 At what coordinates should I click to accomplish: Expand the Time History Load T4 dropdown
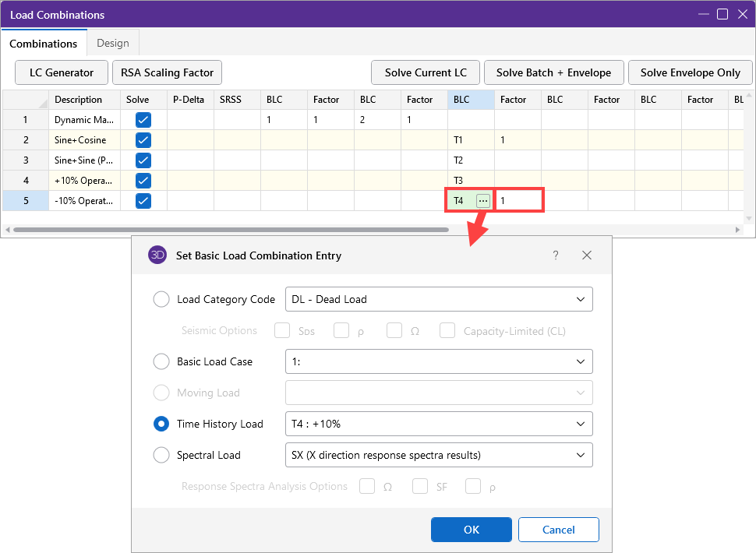439,424
